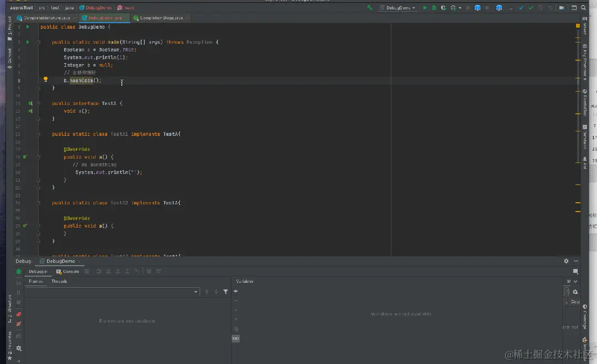Select the Threads tab
The height and width of the screenshot is (364, 597).
(x=59, y=282)
